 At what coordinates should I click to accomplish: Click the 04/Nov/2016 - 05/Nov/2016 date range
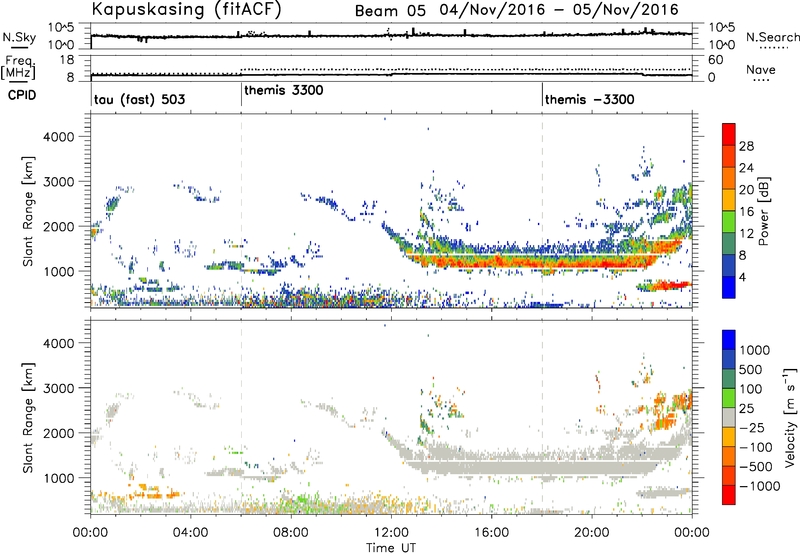click(559, 10)
